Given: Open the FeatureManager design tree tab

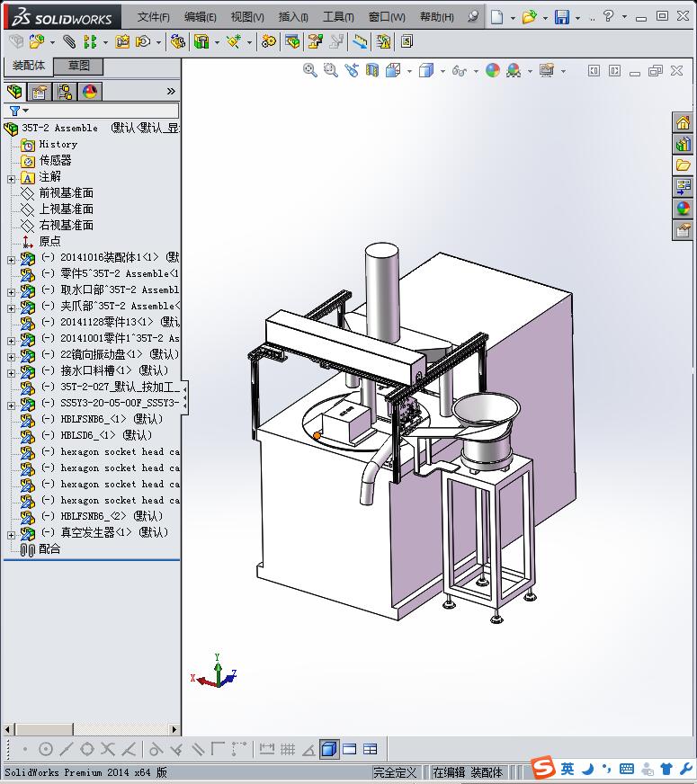Looking at the screenshot, I should [x=15, y=92].
